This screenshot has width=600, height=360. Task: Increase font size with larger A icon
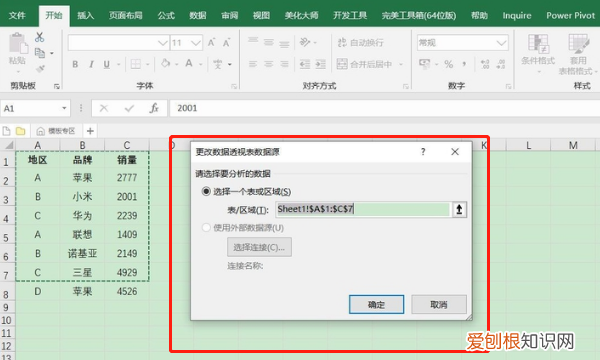click(211, 42)
